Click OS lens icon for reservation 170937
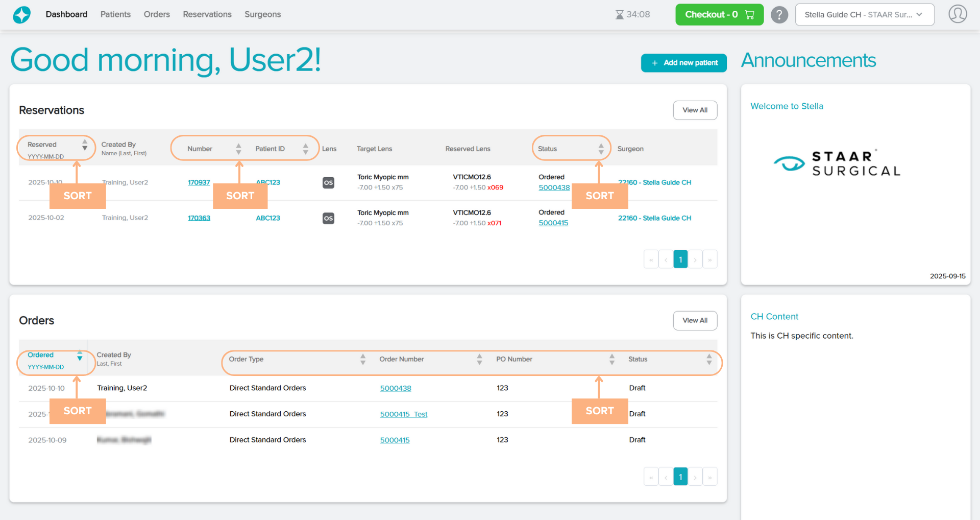The width and height of the screenshot is (980, 520). (x=328, y=182)
